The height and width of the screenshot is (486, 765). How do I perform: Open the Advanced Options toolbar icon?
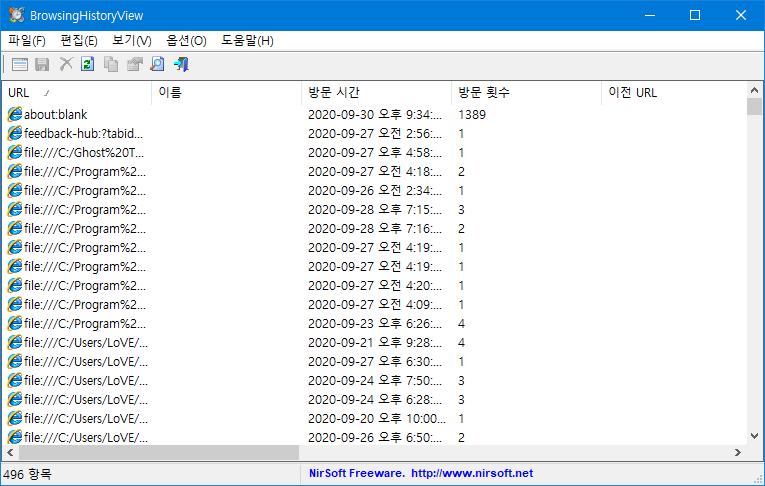(20, 64)
